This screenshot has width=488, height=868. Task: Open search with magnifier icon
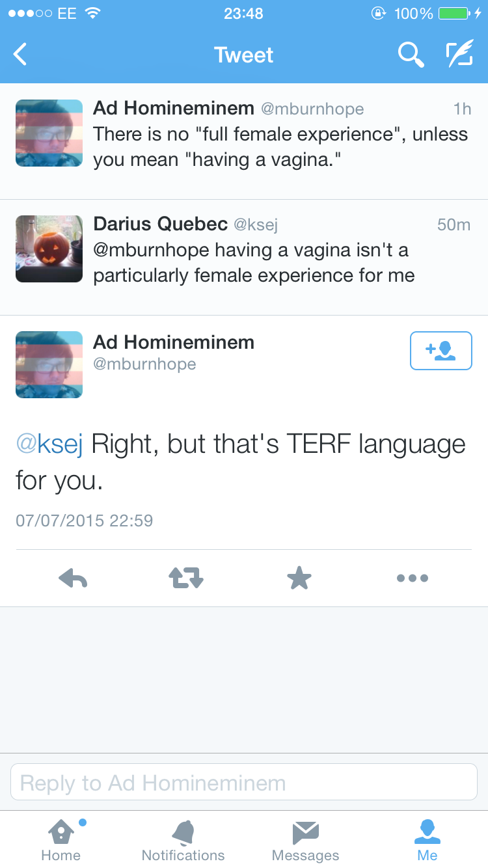tap(411, 55)
